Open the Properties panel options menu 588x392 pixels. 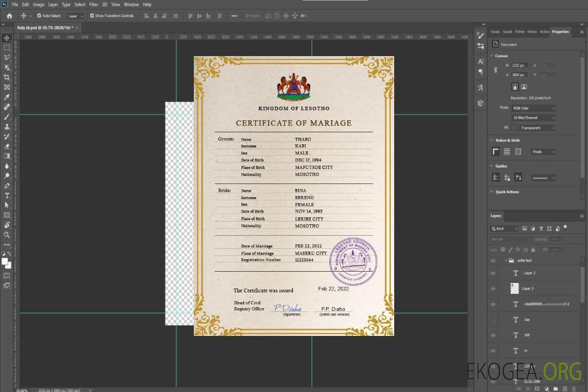tap(581, 32)
